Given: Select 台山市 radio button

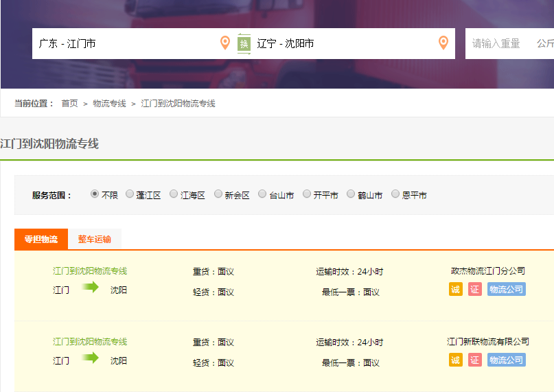Looking at the screenshot, I should 262,194.
